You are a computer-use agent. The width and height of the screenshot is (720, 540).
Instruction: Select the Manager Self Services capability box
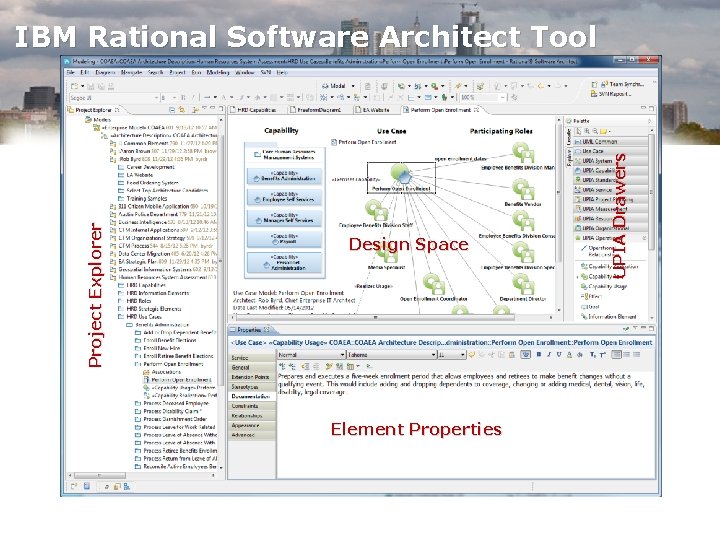pos(284,218)
